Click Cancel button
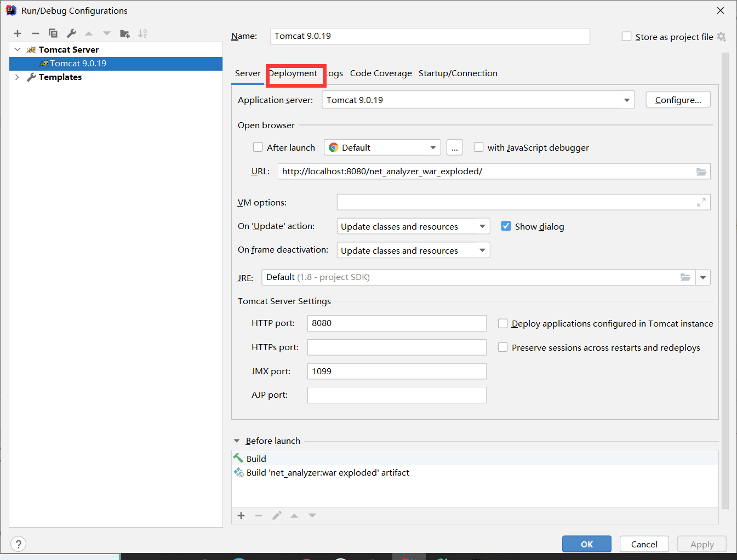This screenshot has width=737, height=560. [x=644, y=544]
